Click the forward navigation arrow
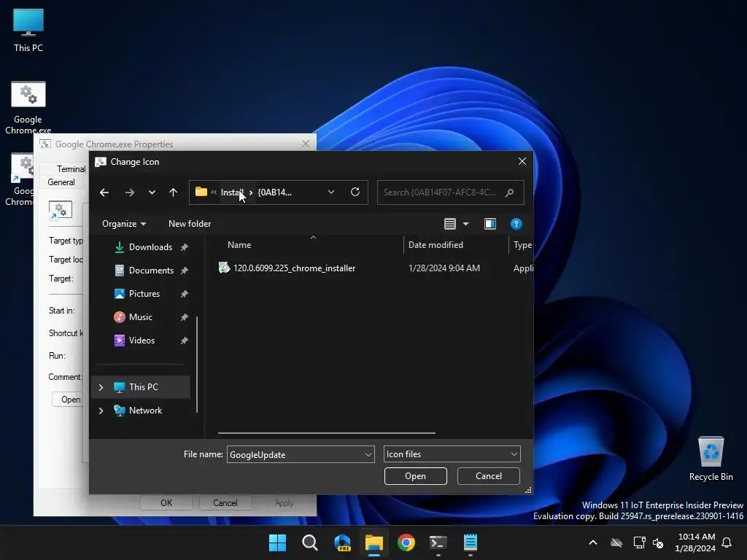 coord(130,192)
